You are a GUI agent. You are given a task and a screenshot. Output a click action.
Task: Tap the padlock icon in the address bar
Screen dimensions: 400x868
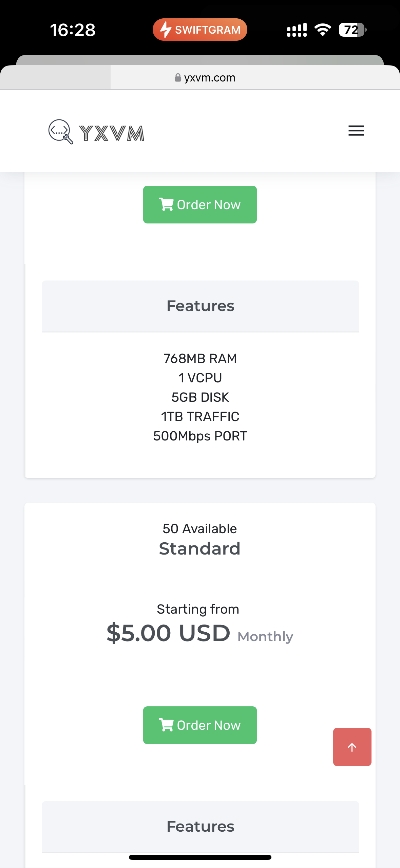[x=178, y=77]
